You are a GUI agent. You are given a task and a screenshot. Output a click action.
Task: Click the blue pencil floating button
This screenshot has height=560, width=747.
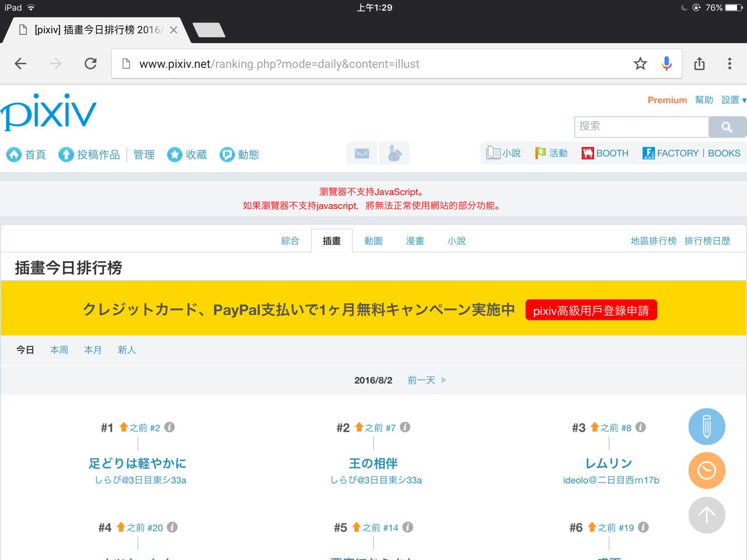(707, 426)
